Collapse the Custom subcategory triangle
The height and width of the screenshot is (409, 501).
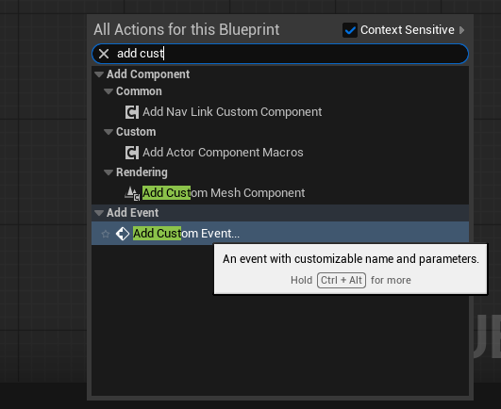click(x=108, y=132)
